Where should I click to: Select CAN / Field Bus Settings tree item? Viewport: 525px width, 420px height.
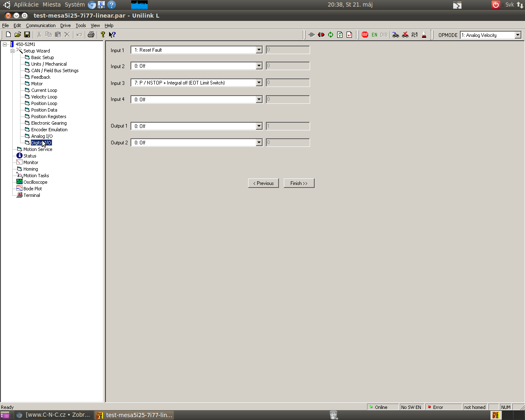coord(55,71)
